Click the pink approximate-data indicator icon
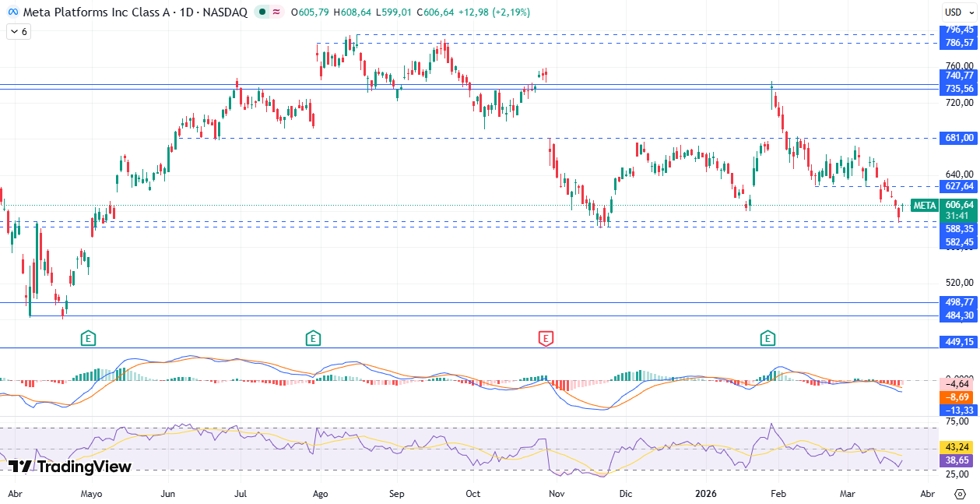980x504 pixels. [x=276, y=12]
